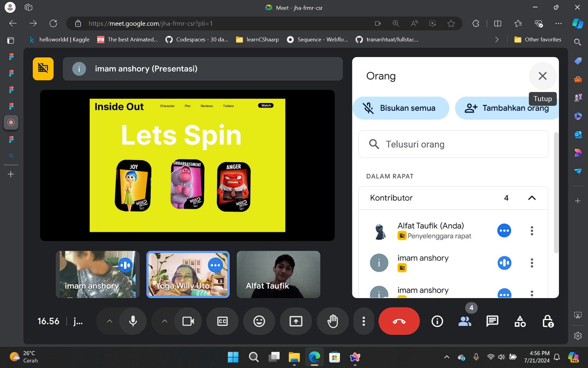588x368 pixels.
Task: Open favorites list icon in toolbar
Action: [x=518, y=24]
